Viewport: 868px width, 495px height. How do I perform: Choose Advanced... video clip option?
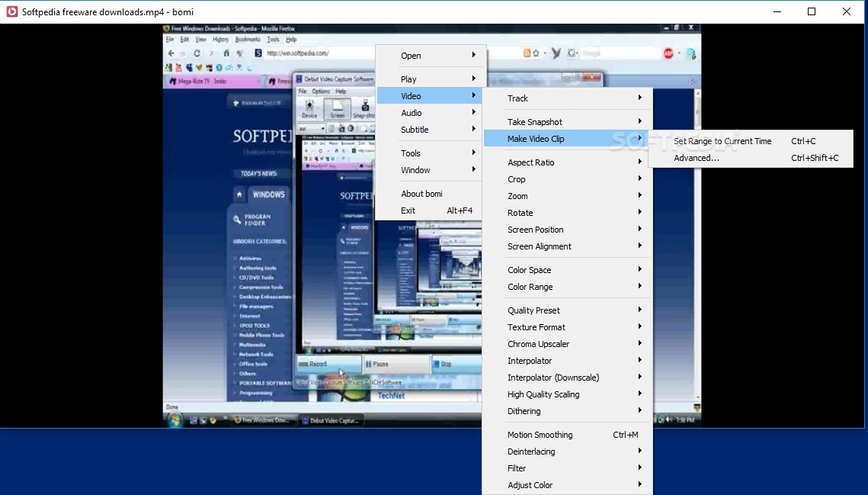point(751,158)
